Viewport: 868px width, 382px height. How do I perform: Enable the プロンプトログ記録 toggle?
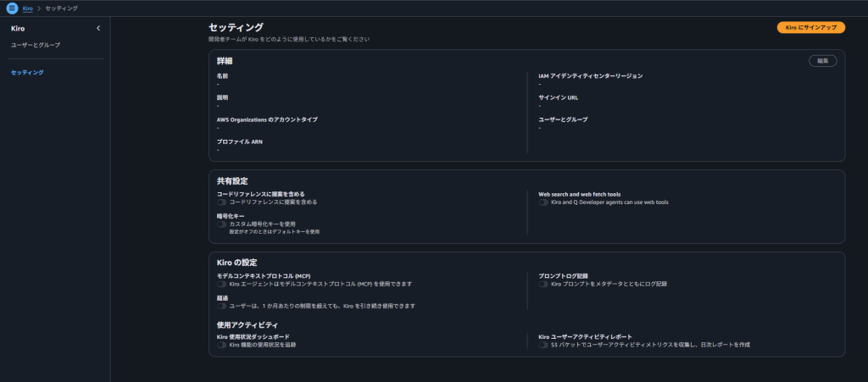tap(544, 284)
